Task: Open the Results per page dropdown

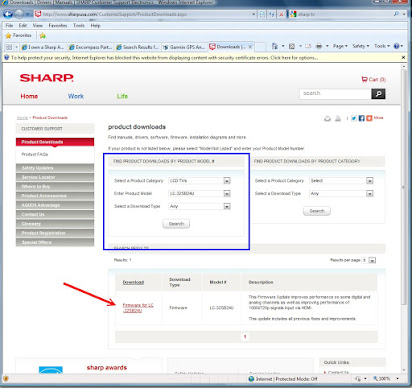Action: [x=372, y=260]
